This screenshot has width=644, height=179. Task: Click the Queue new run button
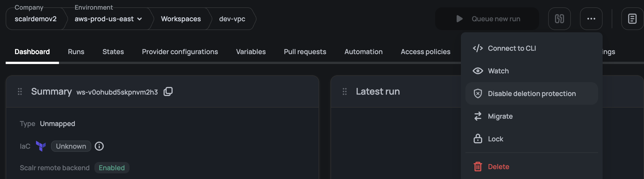487,19
